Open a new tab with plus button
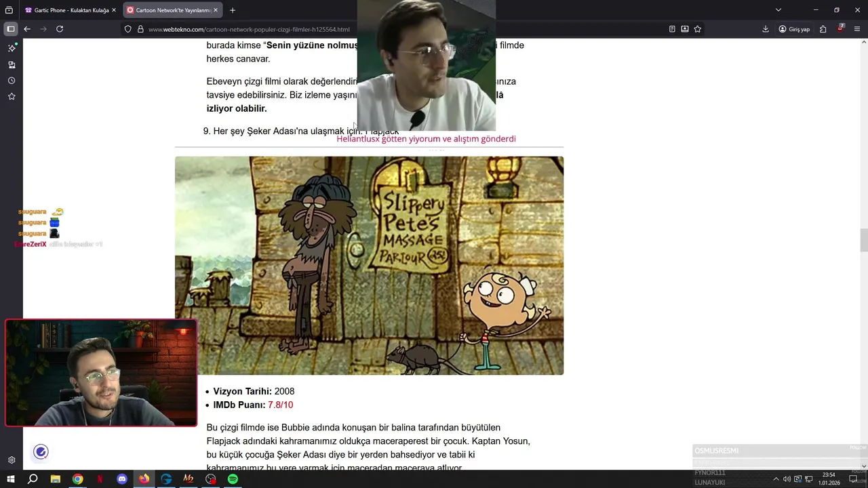 (233, 10)
